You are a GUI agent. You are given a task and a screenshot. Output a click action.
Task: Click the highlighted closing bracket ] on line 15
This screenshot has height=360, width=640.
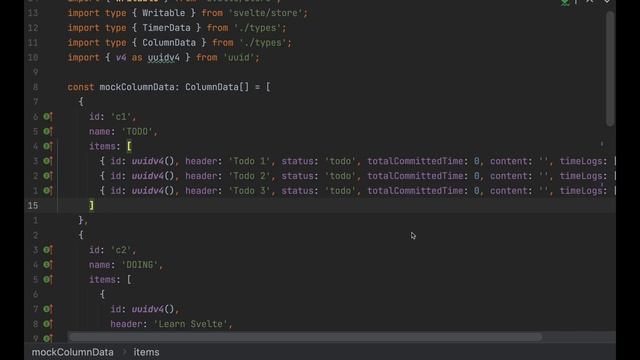click(x=91, y=205)
